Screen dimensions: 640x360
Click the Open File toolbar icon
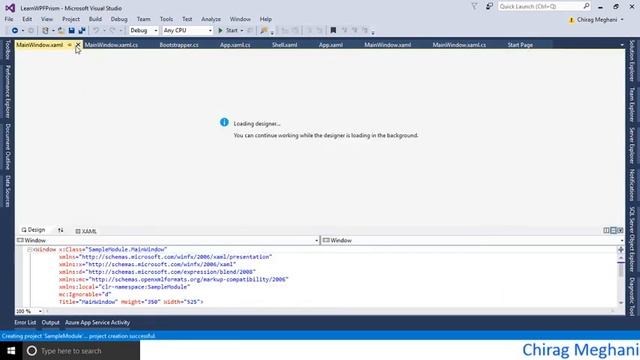tap(61, 31)
